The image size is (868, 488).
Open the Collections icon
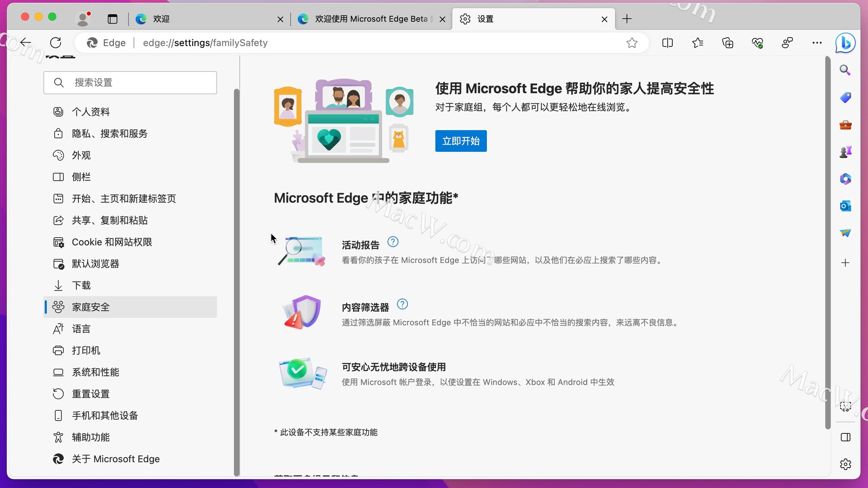tap(728, 43)
